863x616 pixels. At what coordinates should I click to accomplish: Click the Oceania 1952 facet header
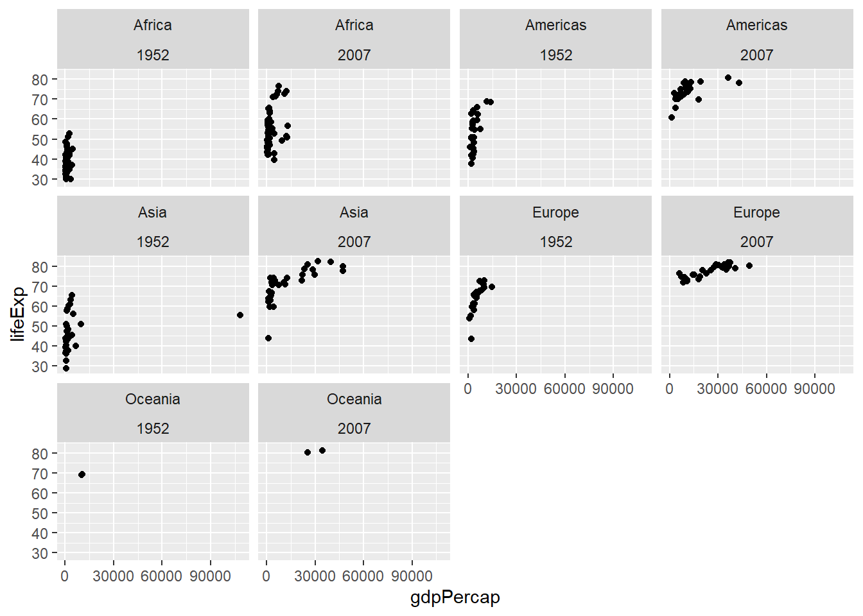[x=153, y=413]
